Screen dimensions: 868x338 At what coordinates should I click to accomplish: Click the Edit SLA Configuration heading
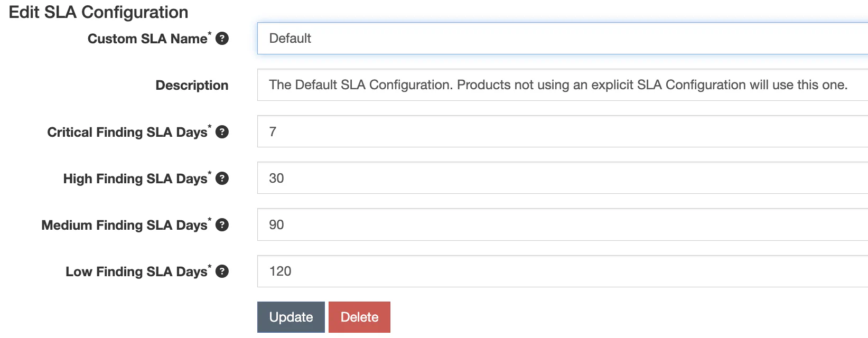(x=99, y=12)
